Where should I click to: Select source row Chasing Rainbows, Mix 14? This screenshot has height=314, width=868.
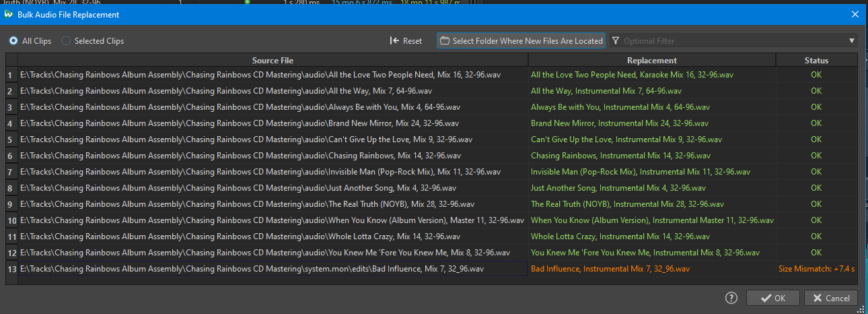(x=273, y=155)
